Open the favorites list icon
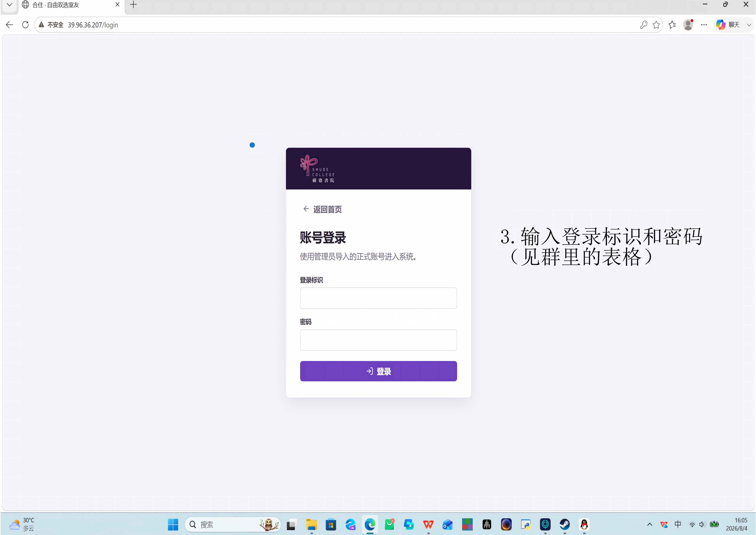The width and height of the screenshot is (756, 535). pos(672,25)
